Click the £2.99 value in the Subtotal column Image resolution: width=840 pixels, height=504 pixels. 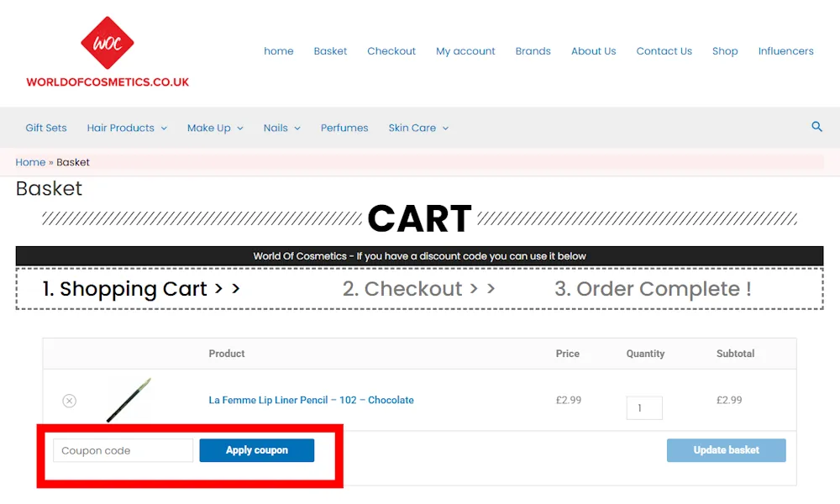(729, 400)
